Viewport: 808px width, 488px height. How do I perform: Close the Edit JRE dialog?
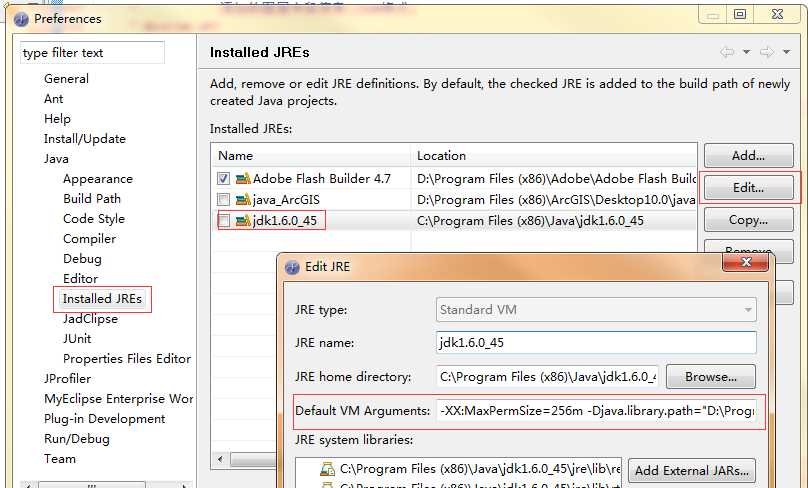click(745, 263)
